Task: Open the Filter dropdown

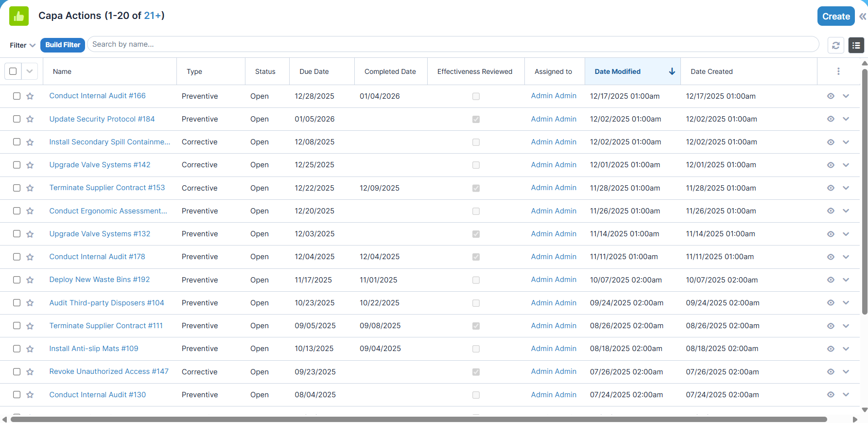Action: click(22, 45)
